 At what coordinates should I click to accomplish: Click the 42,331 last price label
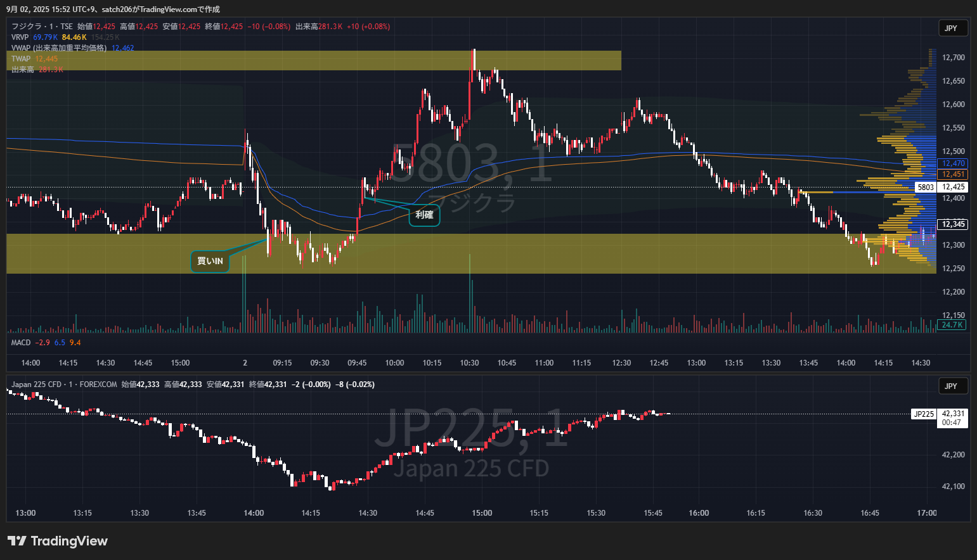click(953, 414)
